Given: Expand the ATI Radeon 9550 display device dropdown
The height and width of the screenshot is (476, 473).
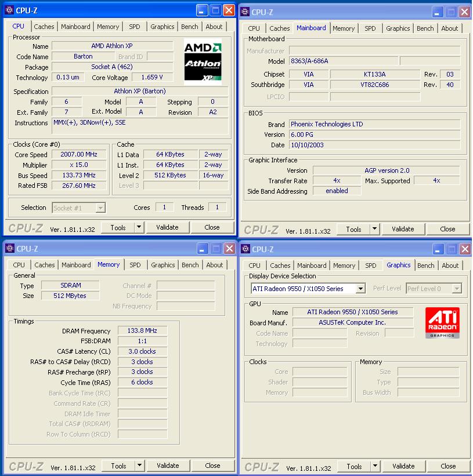Looking at the screenshot, I should click(x=360, y=288).
